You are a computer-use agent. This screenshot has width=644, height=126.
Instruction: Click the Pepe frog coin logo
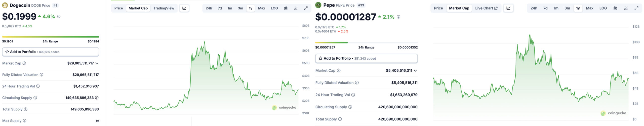(318, 5)
